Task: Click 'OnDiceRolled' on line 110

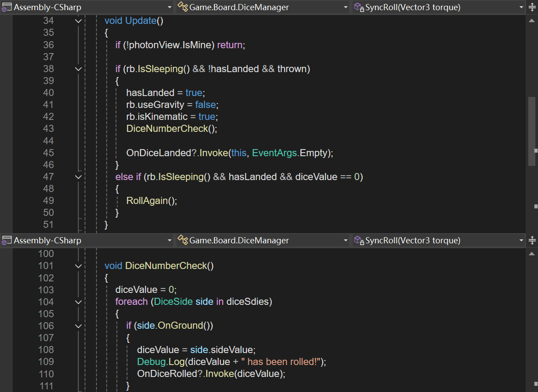Action: click(167, 373)
